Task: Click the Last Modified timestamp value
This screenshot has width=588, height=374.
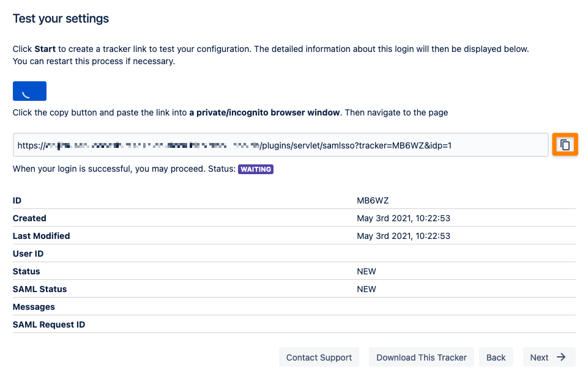Action: (403, 236)
